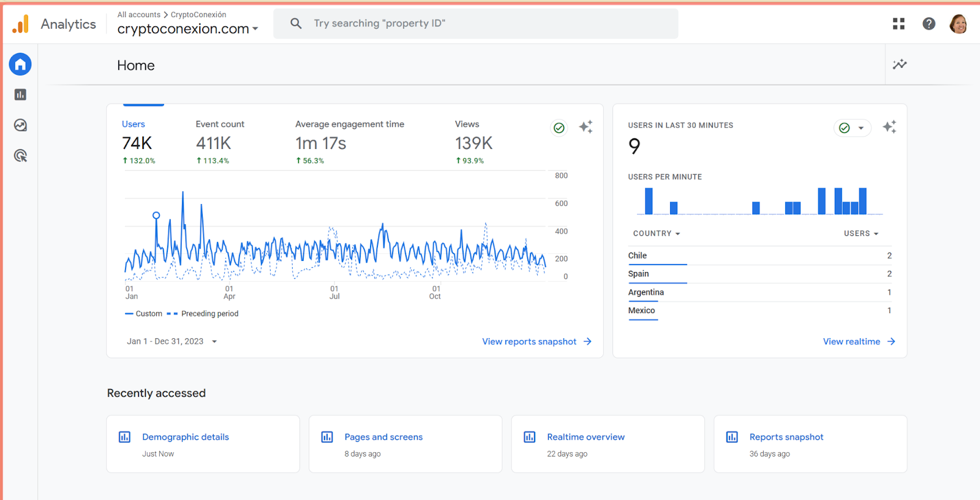Click the All accounts breadcrumb
The width and height of the screenshot is (980, 500).
(139, 15)
